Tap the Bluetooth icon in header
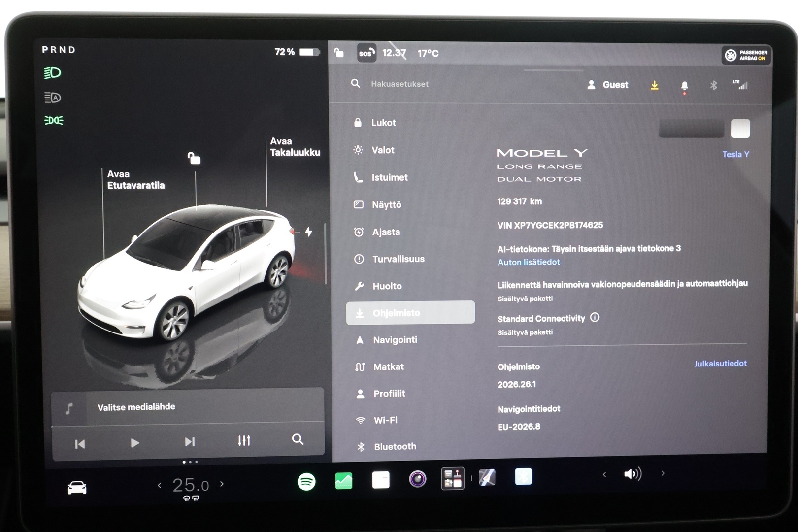This screenshot has width=798, height=532. coord(713,85)
